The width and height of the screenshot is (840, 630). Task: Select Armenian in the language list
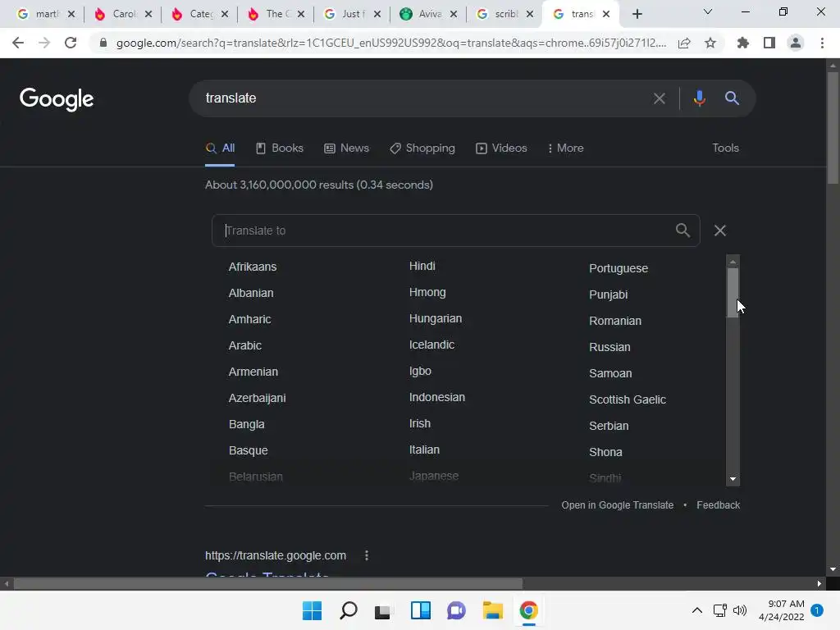(253, 372)
